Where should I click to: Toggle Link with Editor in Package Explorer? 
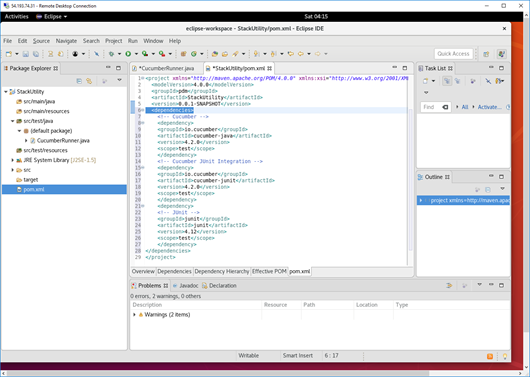(89, 81)
